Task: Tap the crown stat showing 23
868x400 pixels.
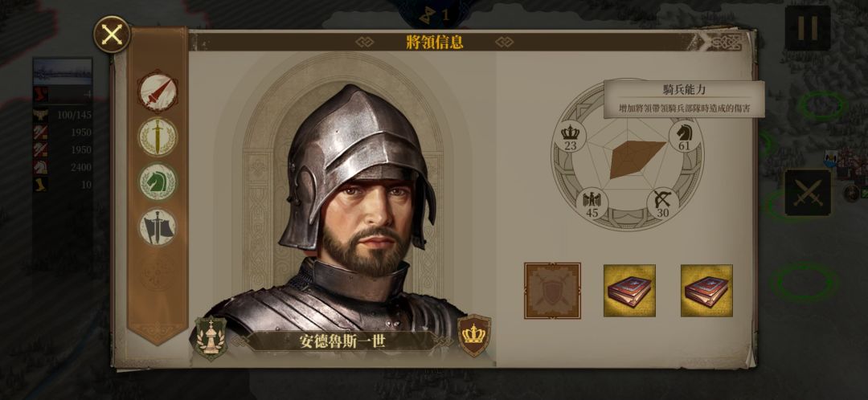Action: tap(570, 137)
